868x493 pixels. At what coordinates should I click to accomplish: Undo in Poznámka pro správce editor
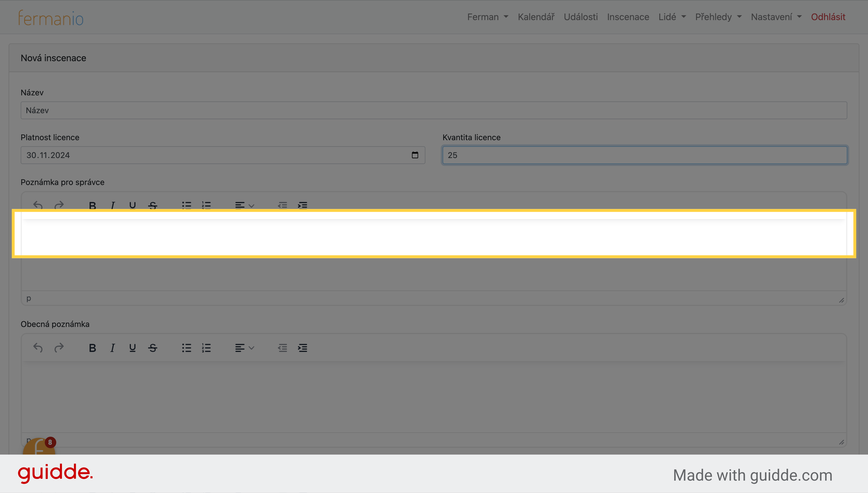coord(38,205)
